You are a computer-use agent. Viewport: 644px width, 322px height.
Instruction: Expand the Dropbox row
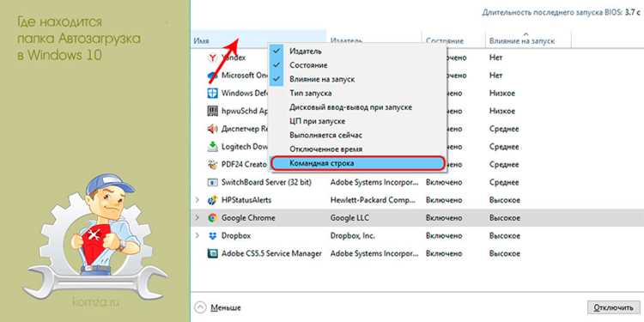pyautogui.click(x=197, y=236)
